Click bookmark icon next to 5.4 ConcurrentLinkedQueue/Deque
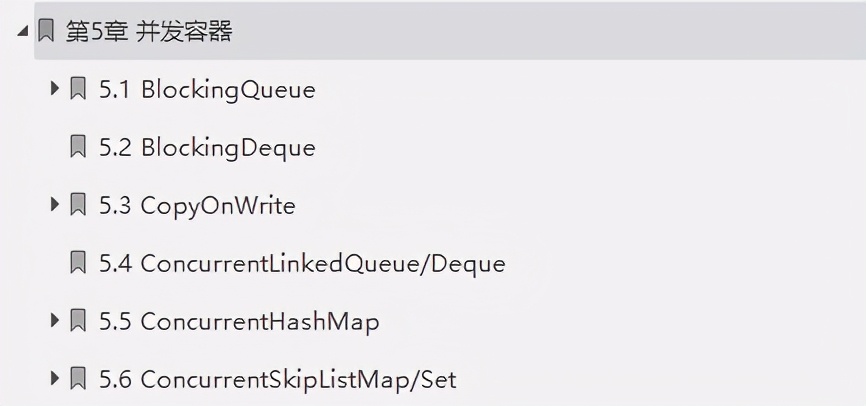This screenshot has height=406, width=866. (78, 264)
